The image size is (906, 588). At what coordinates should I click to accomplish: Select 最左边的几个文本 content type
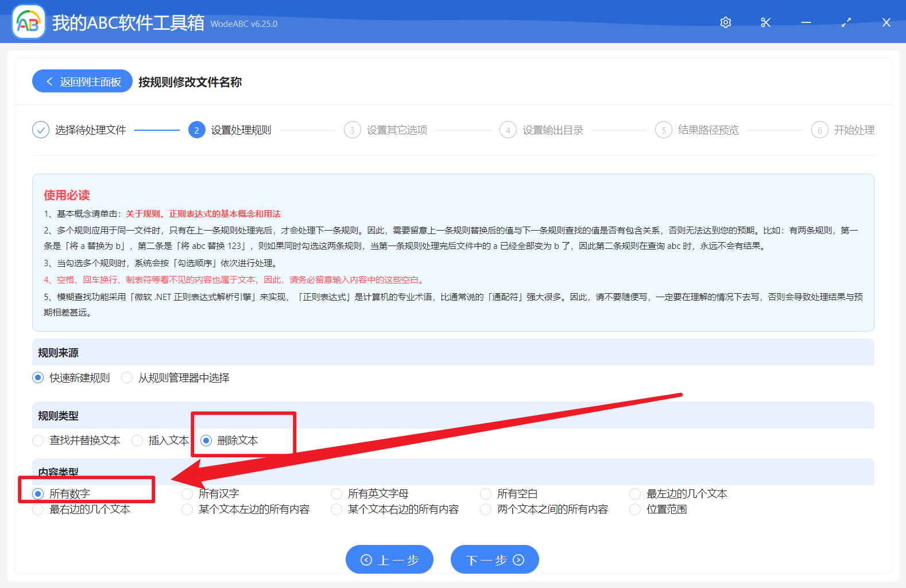click(679, 493)
